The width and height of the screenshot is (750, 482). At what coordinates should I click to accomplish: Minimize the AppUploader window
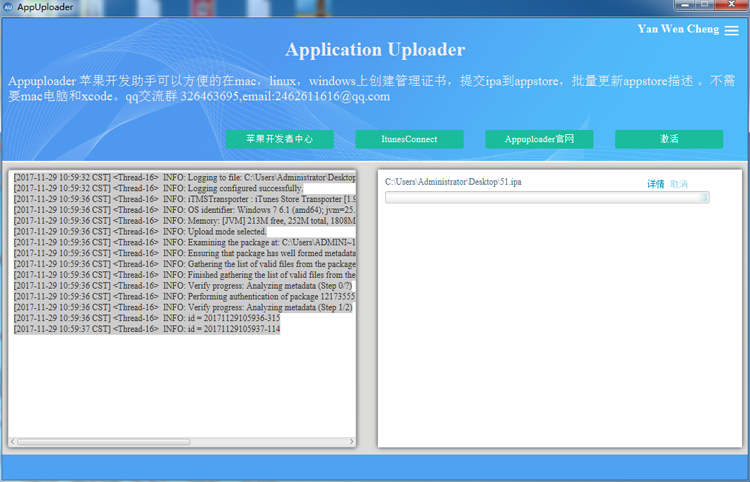coord(685,5)
